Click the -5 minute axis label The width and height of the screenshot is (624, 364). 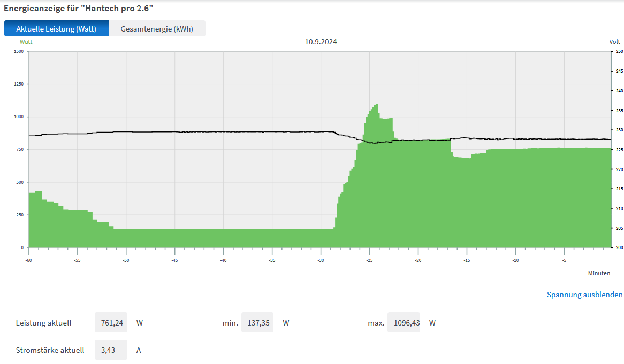[564, 261]
